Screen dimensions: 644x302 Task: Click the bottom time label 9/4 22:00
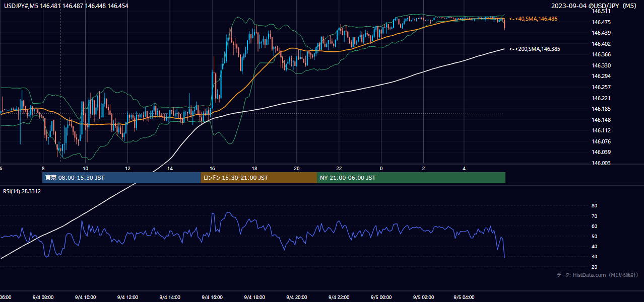click(x=339, y=297)
